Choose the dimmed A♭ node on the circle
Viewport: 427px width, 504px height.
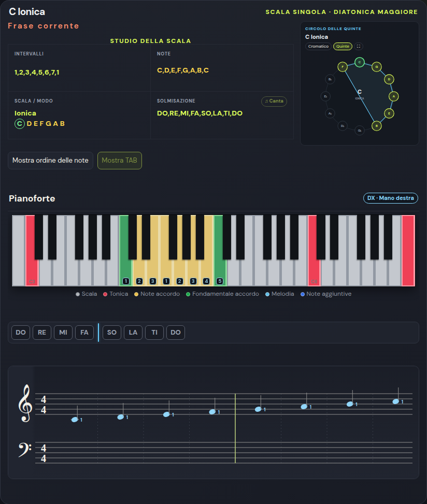(x=330, y=113)
